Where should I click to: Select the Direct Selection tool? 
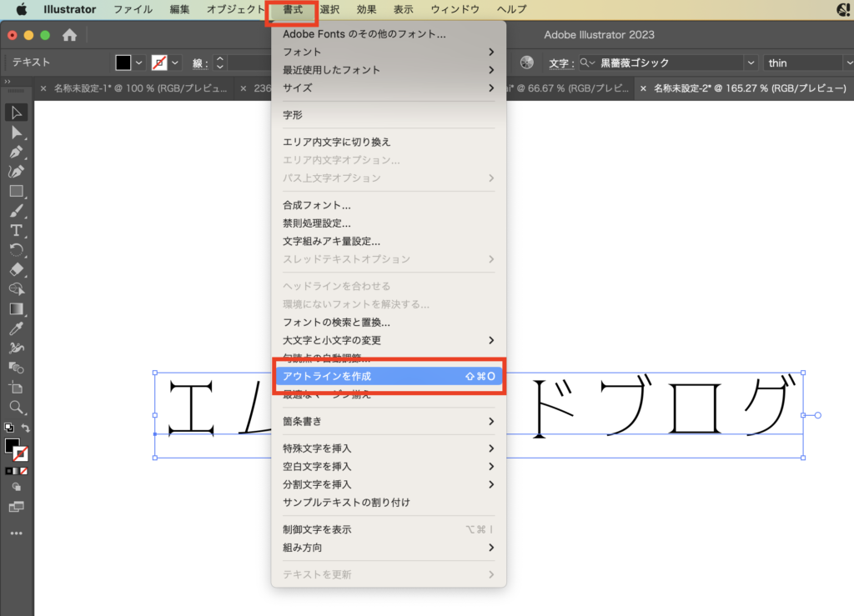17,132
